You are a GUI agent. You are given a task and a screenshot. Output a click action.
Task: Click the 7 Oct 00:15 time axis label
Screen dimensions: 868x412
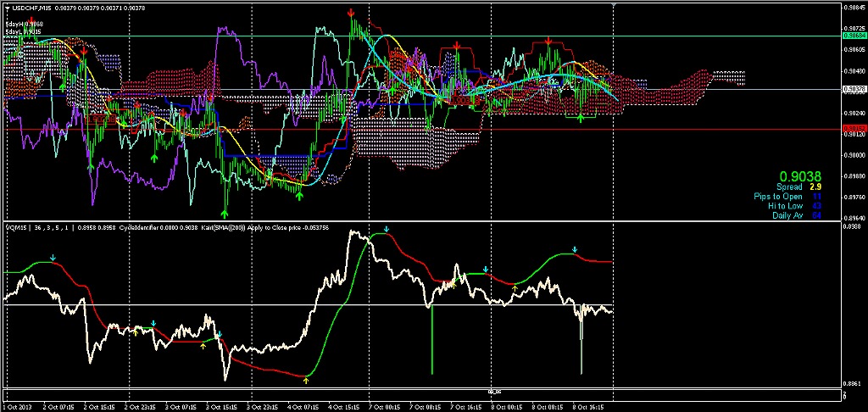pyautogui.click(x=387, y=407)
